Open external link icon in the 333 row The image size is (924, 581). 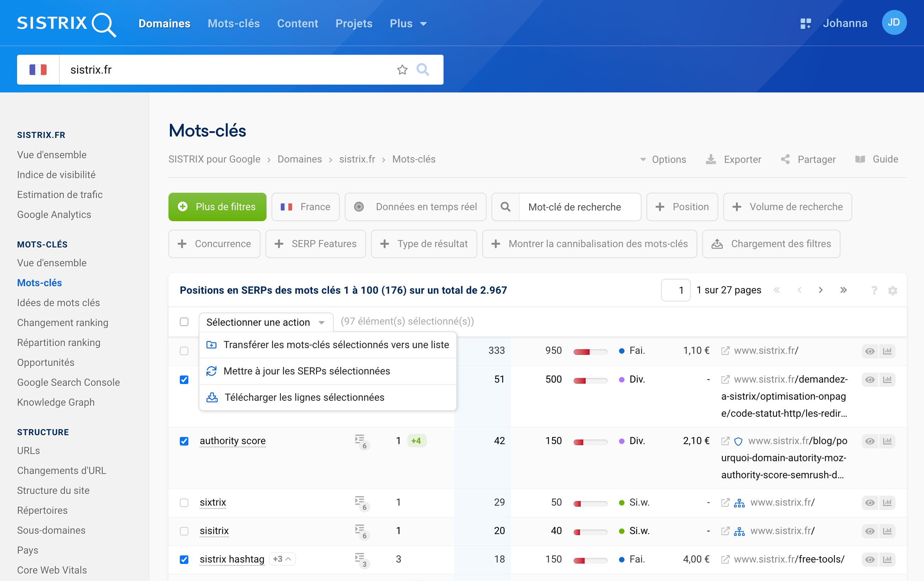(725, 351)
